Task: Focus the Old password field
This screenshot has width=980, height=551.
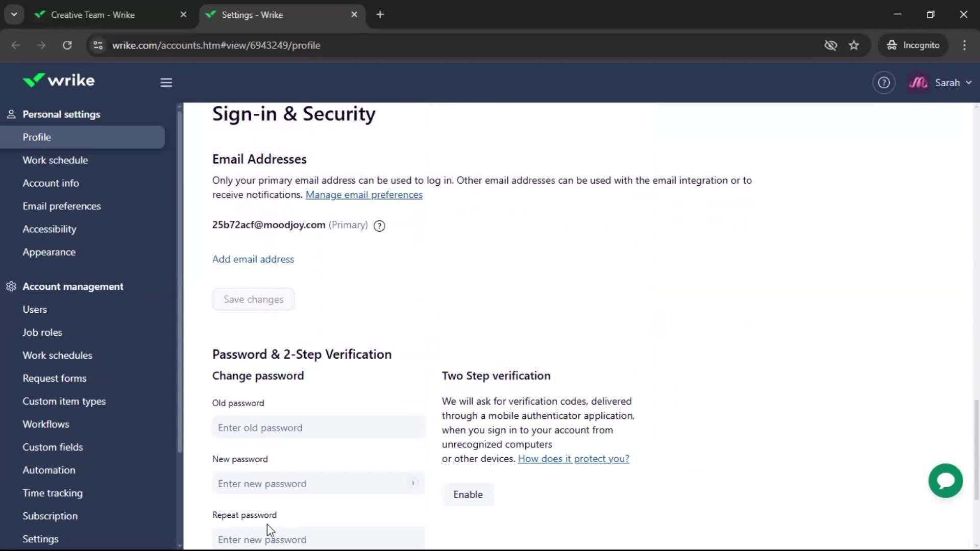Action: point(318,428)
